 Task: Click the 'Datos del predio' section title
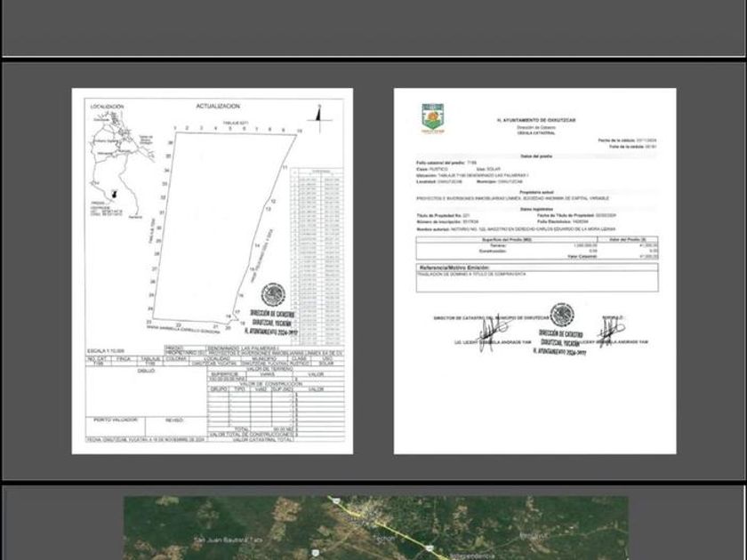tap(536, 156)
